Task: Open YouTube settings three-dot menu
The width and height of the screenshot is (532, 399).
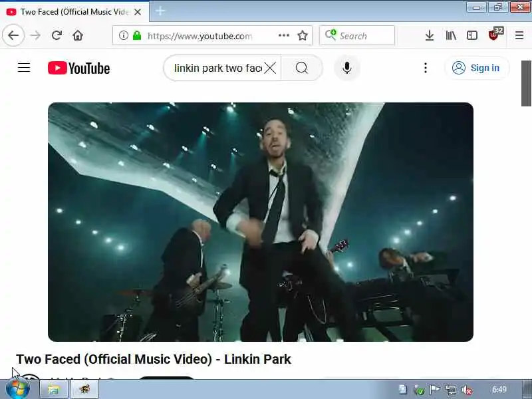Action: 426,68
